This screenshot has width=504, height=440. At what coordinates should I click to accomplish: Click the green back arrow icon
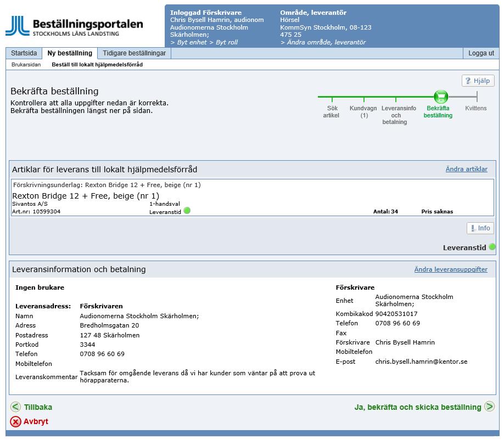point(15,407)
